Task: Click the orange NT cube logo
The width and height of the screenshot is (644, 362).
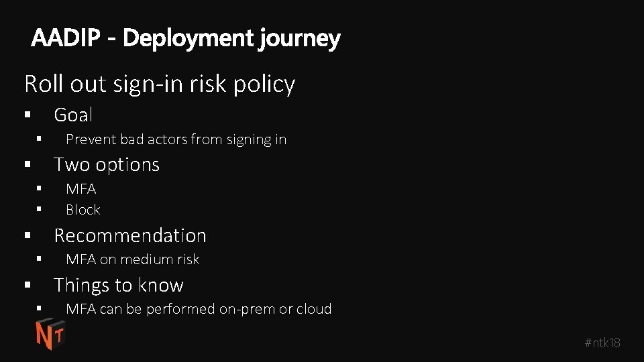Action: tap(50, 334)
